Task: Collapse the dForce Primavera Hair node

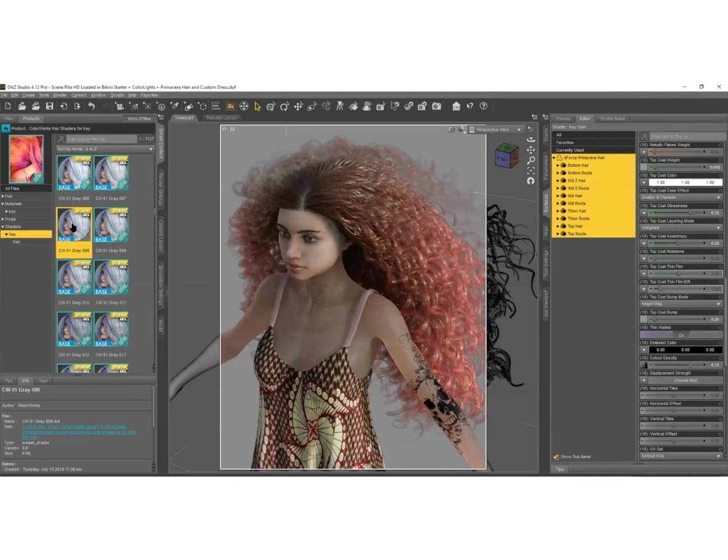Action: point(554,158)
